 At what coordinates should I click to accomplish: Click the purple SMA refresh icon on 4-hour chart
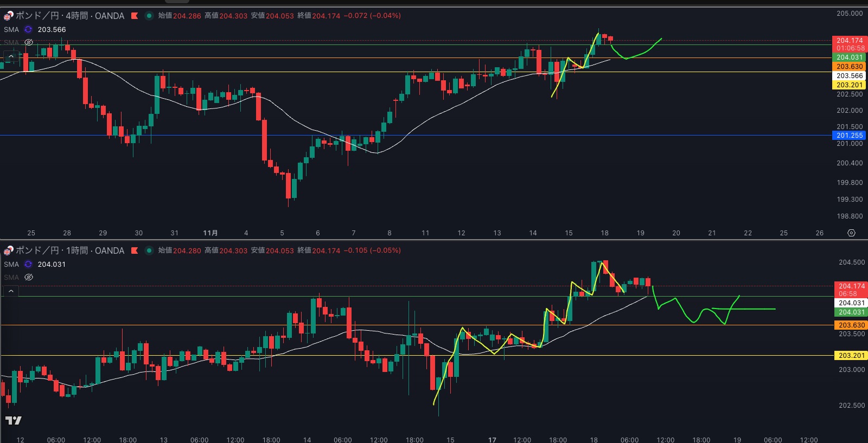[x=28, y=30]
